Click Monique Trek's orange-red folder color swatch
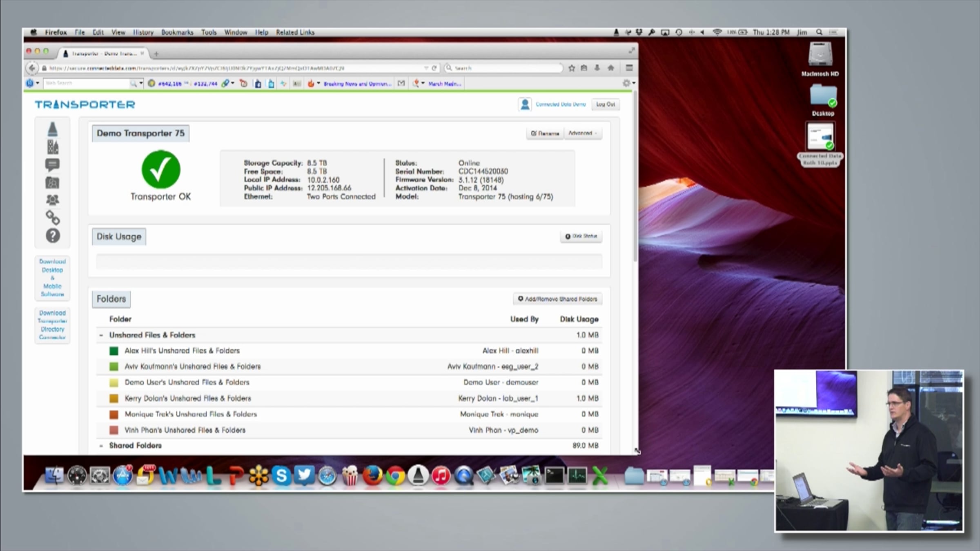 click(114, 414)
